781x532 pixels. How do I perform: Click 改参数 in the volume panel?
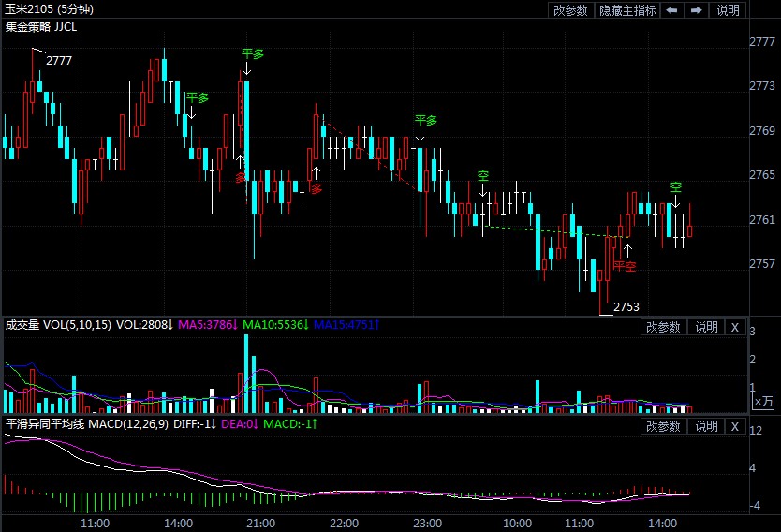(x=663, y=327)
